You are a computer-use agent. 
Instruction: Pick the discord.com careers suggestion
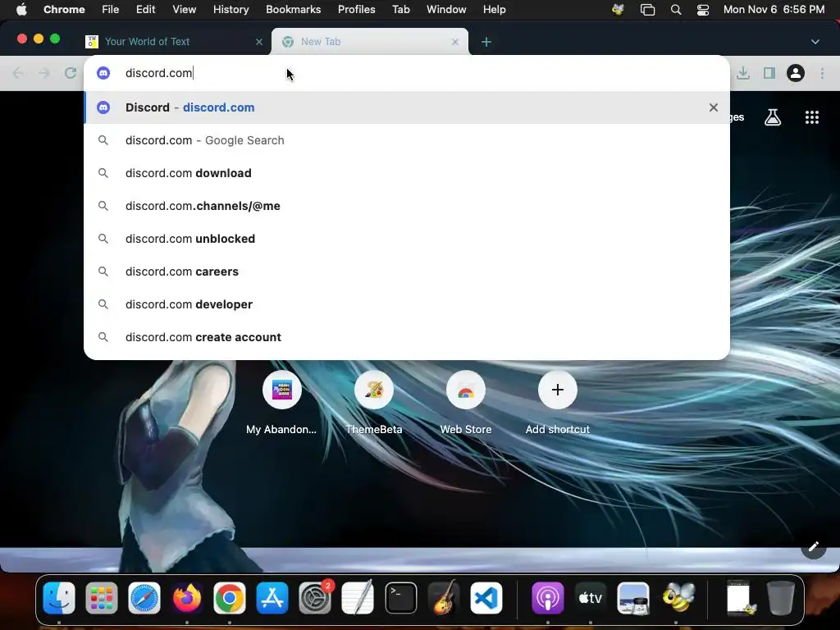coord(407,272)
